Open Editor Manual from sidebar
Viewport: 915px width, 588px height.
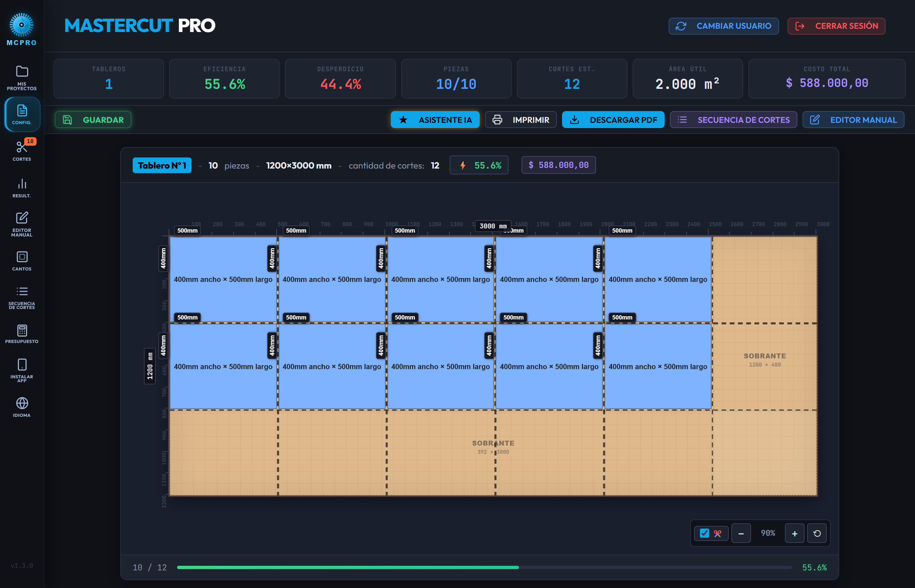22,224
